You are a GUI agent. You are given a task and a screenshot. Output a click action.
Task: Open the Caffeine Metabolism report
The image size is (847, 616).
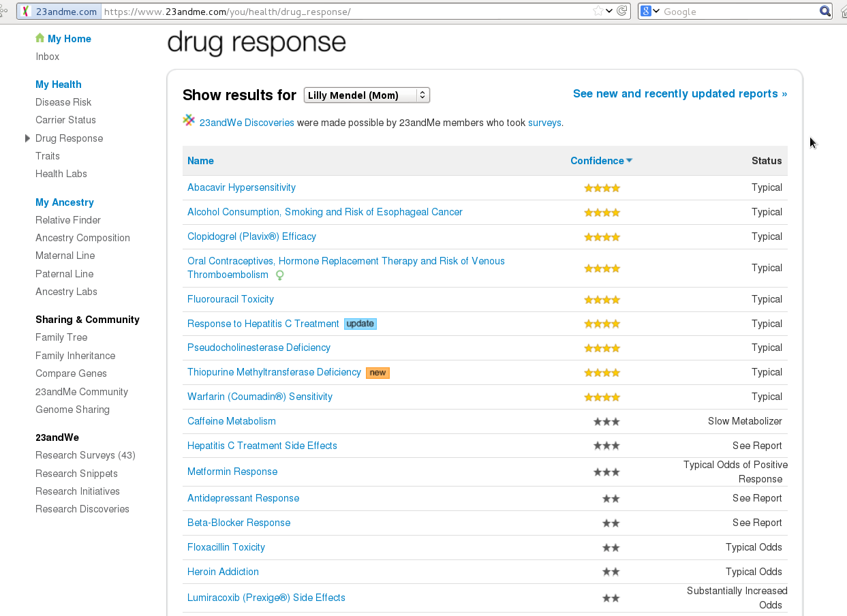point(232,421)
